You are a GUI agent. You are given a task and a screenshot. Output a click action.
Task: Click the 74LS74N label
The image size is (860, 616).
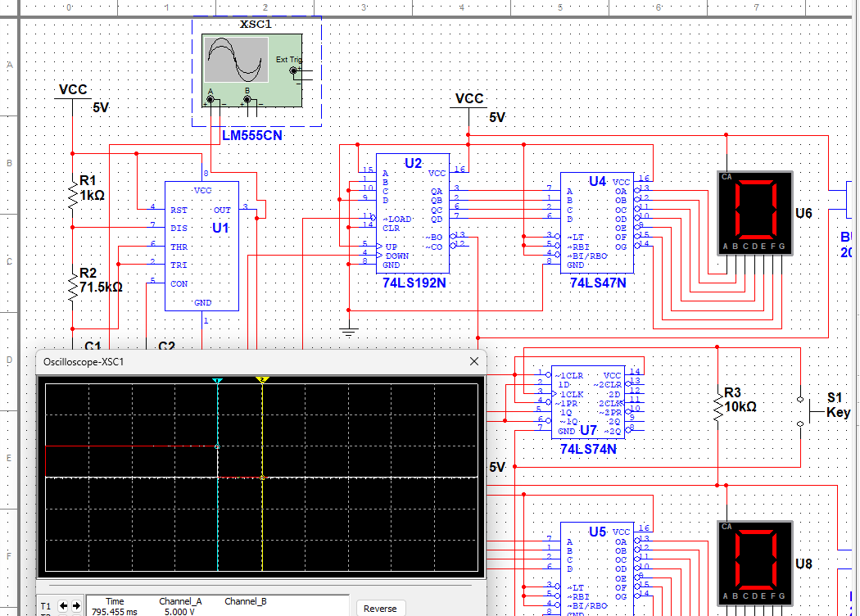tap(588, 449)
